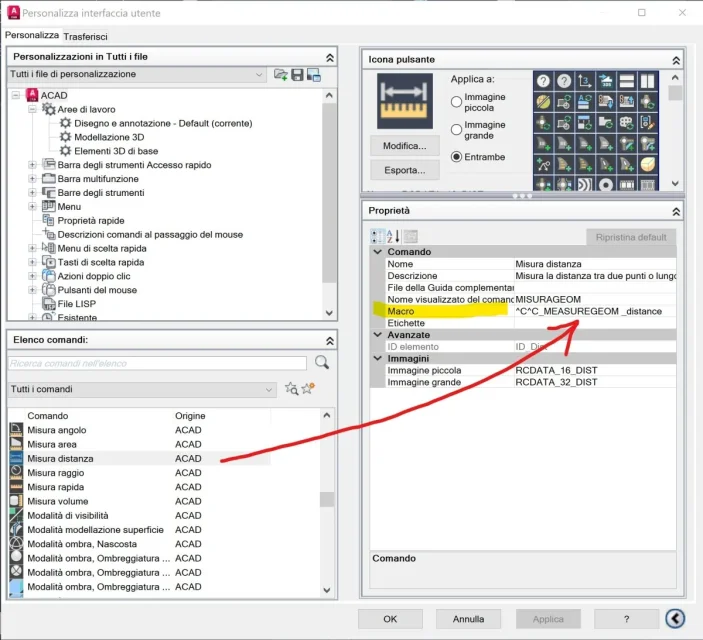Select the Entrambe radio button

click(x=456, y=157)
